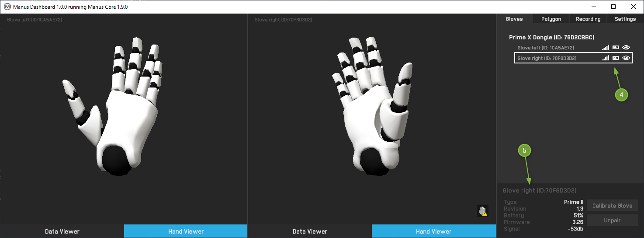Switch to the Recording tab
644x238 pixels.
588,19
